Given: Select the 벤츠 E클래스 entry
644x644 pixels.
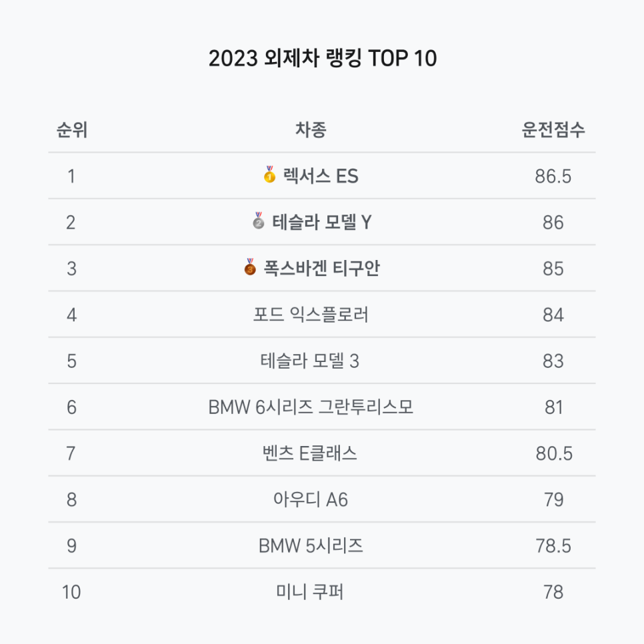Looking at the screenshot, I should [310, 453].
